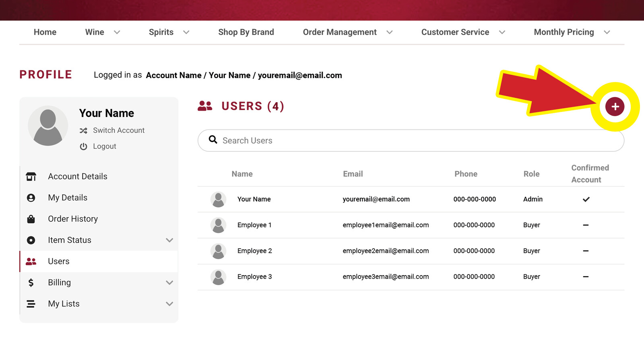Click employee2email@email.com

(x=386, y=251)
